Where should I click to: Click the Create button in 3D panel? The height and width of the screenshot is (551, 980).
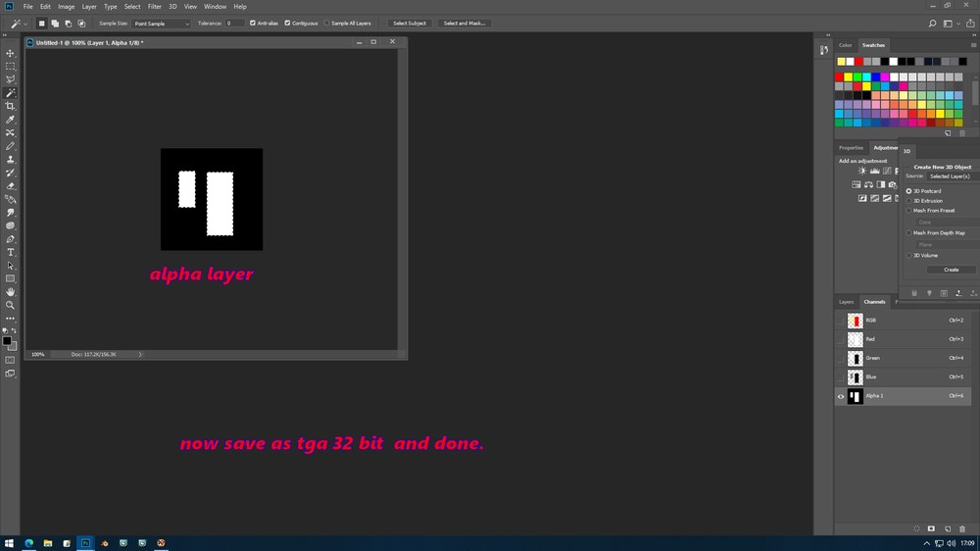[x=951, y=270]
